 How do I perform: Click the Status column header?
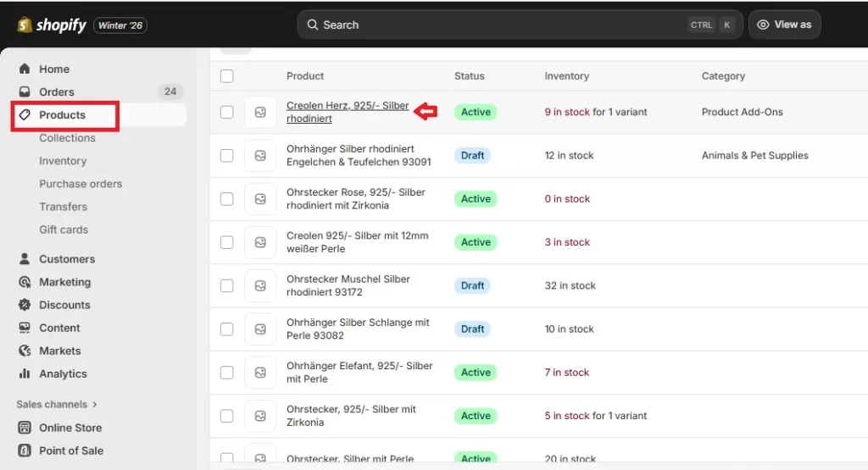coord(470,75)
